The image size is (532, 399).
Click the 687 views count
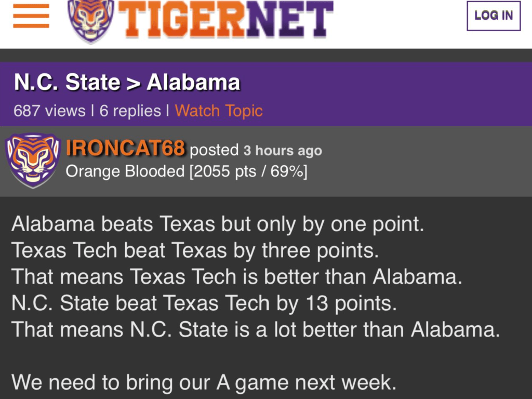click(49, 111)
